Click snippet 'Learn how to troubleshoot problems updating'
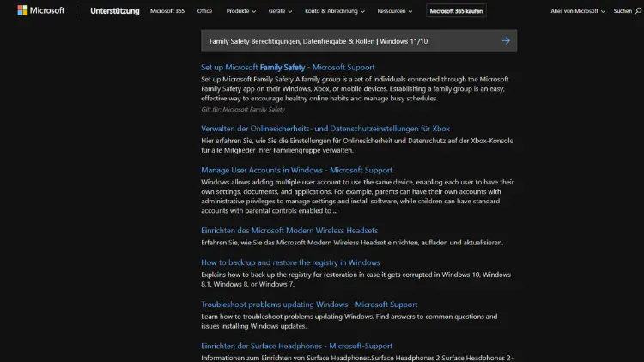This screenshot has height=362, width=644. (349, 321)
